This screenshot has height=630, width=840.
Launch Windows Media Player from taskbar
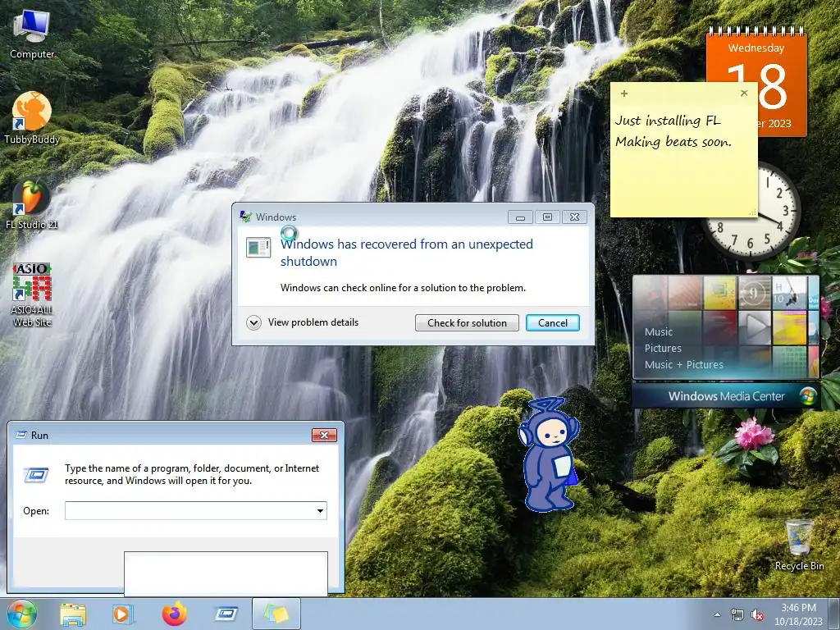[x=123, y=614]
